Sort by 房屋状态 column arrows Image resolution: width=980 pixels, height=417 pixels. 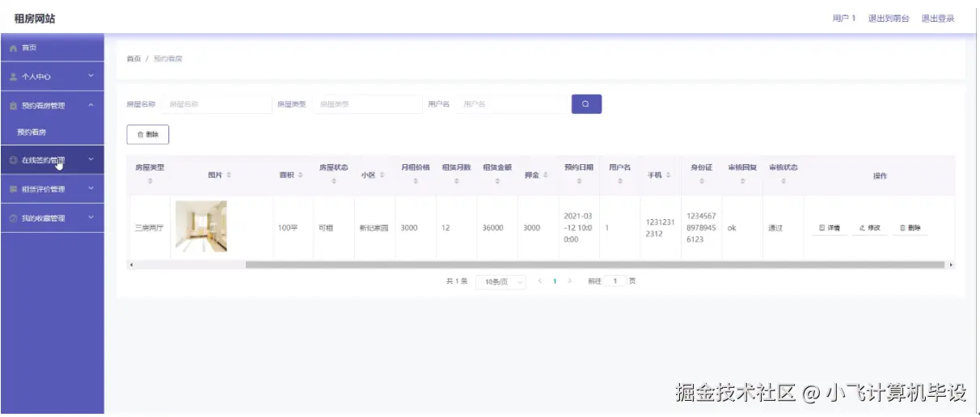334,182
